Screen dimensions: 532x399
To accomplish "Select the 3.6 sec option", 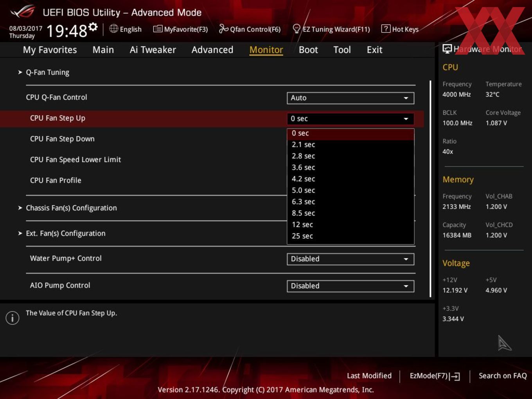I will 350,167.
